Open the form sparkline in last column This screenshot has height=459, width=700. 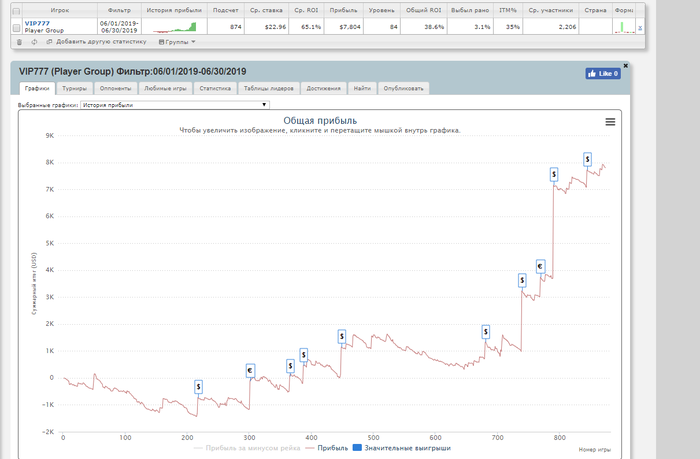pyautogui.click(x=625, y=27)
